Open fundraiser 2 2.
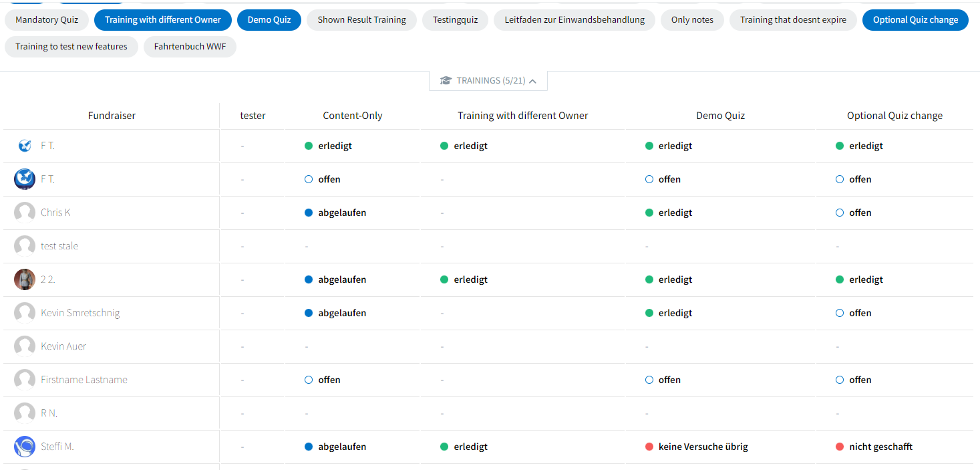This screenshot has width=980, height=470. (x=48, y=279)
